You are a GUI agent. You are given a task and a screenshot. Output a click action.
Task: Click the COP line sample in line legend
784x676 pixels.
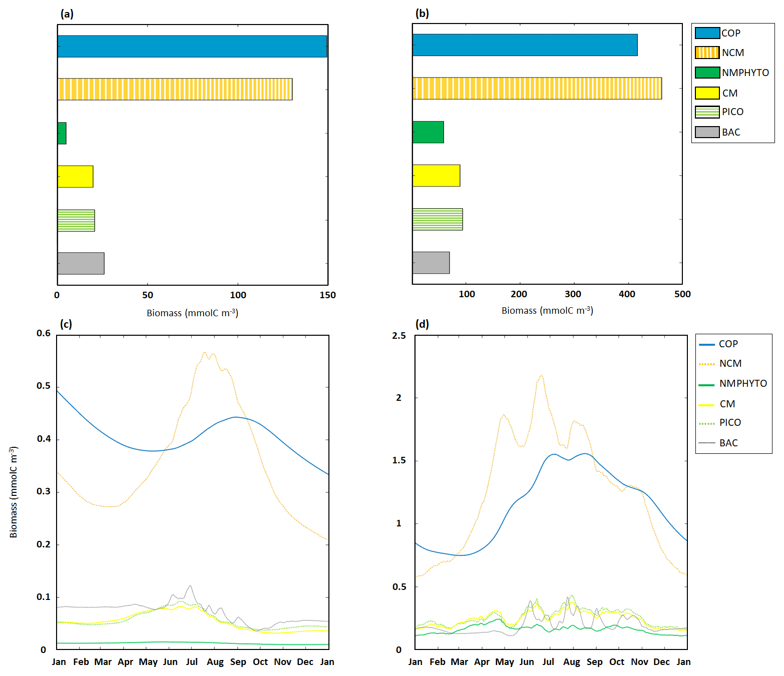pyautogui.click(x=706, y=344)
